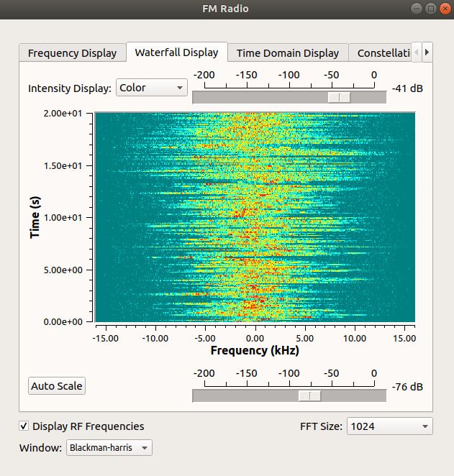Open the Intensity Display Color dropdown
Screen dimensions: 454x476
pyautogui.click(x=152, y=88)
